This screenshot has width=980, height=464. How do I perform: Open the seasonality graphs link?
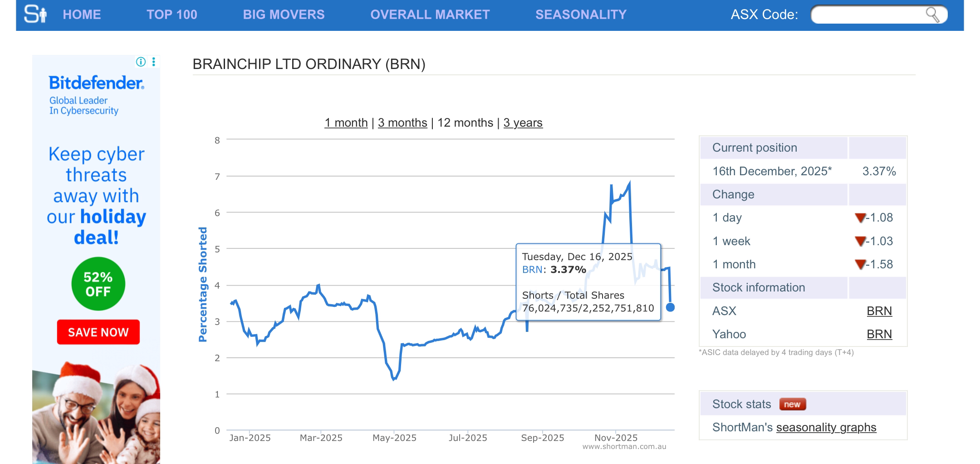(x=826, y=427)
